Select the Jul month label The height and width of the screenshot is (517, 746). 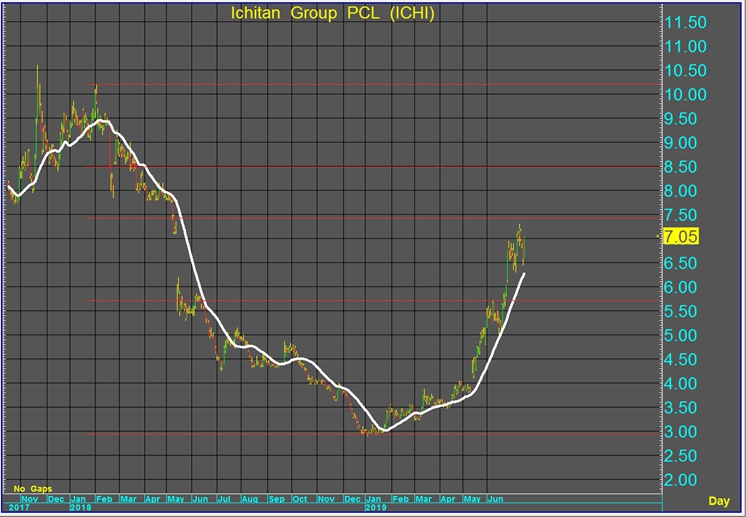(x=224, y=499)
